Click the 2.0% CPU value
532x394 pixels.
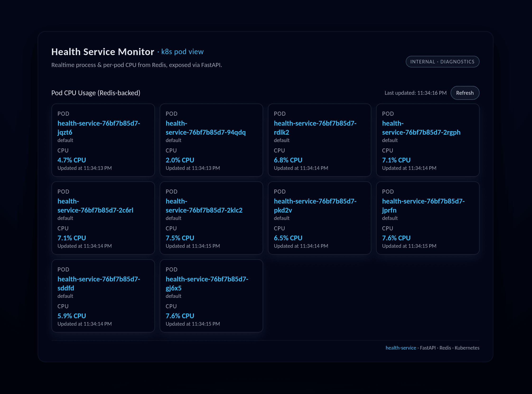(180, 160)
